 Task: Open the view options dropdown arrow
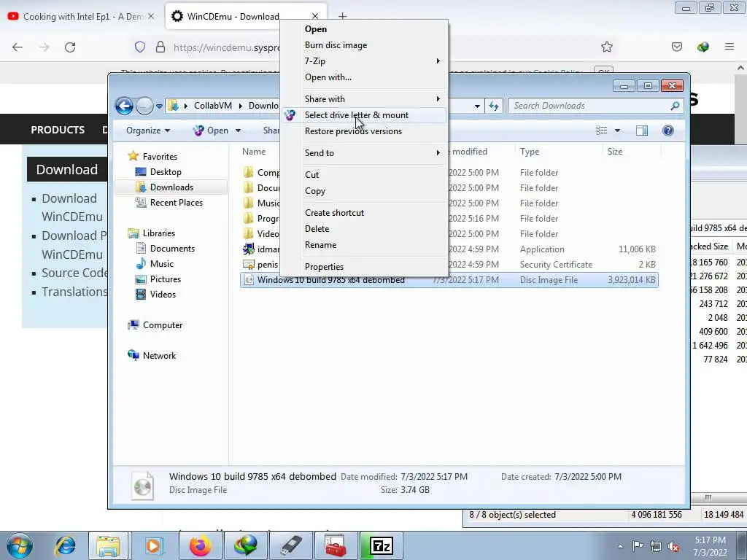617,131
